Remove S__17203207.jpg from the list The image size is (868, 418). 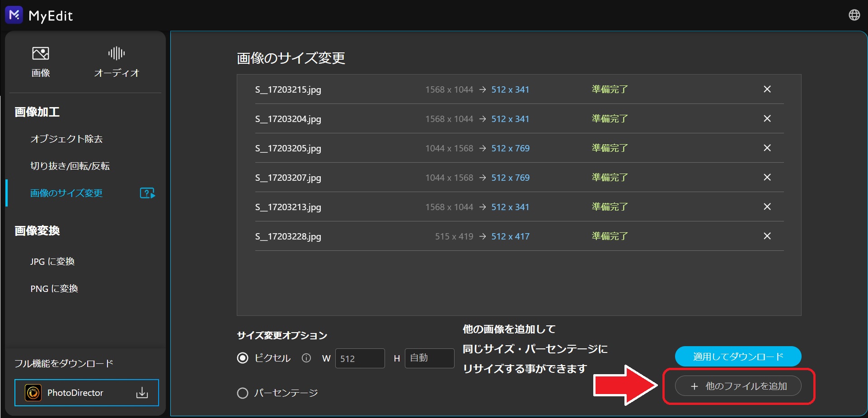pos(767,177)
